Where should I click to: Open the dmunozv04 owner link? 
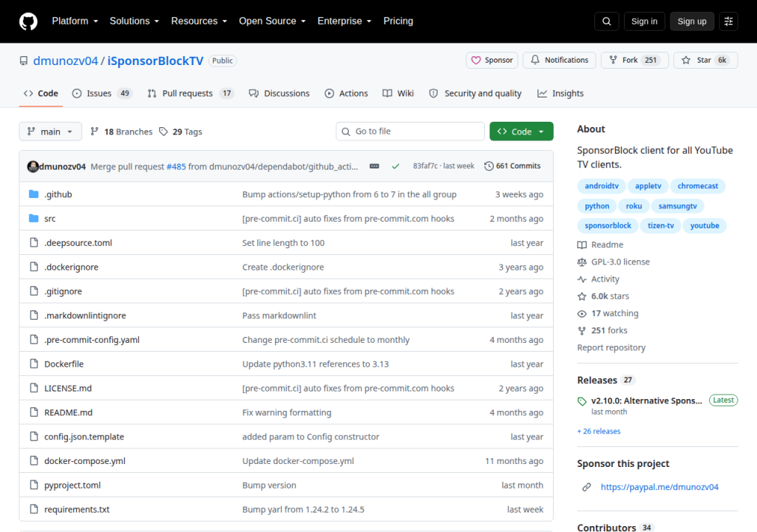coord(65,61)
